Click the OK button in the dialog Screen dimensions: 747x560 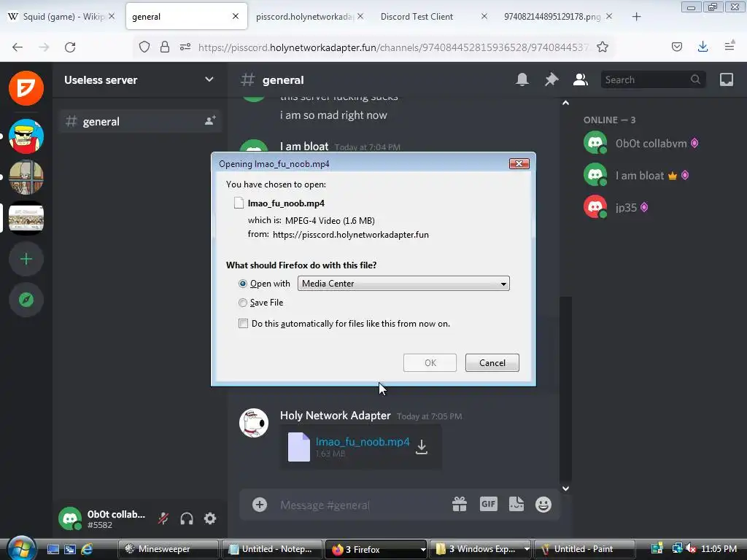coord(430,363)
